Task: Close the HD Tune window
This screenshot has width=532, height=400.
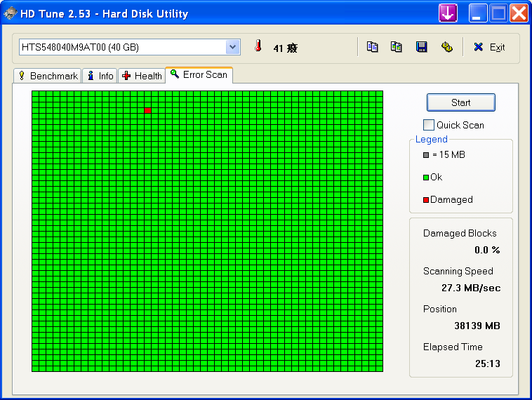Action: point(519,13)
